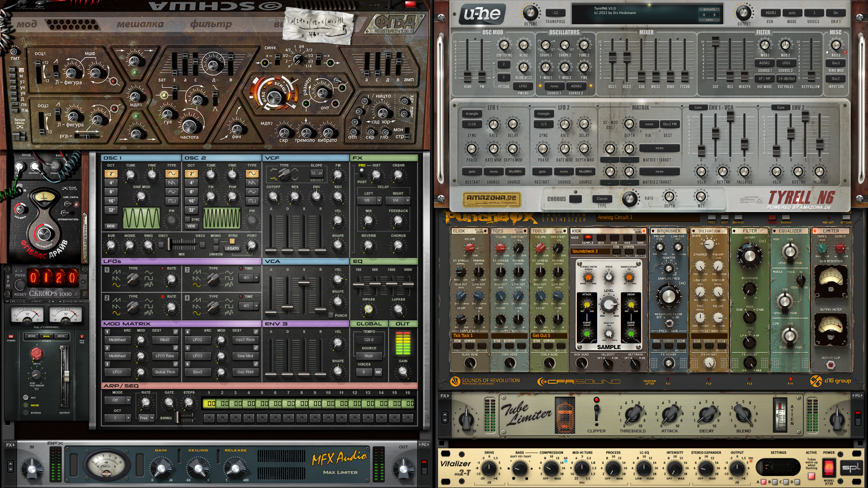Toggle Punchbox CLICK module active LED
868x488 pixels.
tap(486, 231)
